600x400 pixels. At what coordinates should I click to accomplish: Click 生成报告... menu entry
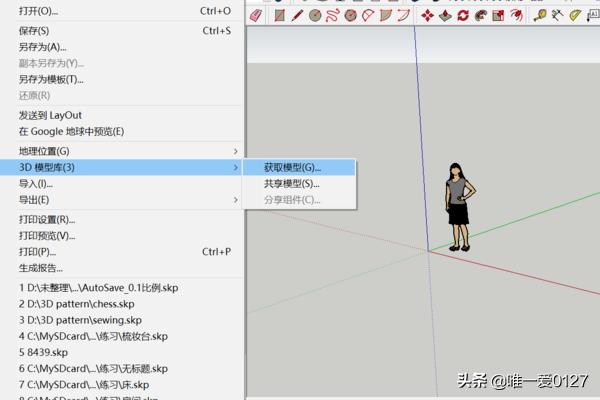coord(41,268)
